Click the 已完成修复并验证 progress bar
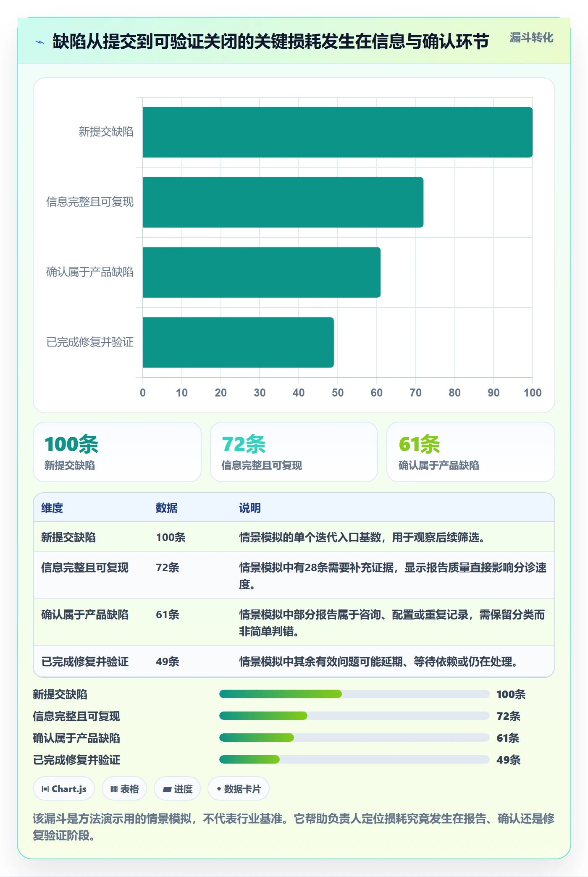588x877 pixels. [x=354, y=759]
